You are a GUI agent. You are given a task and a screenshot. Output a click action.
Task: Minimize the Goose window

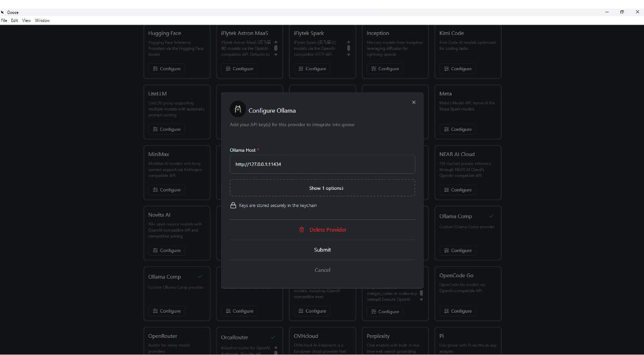tap(607, 12)
